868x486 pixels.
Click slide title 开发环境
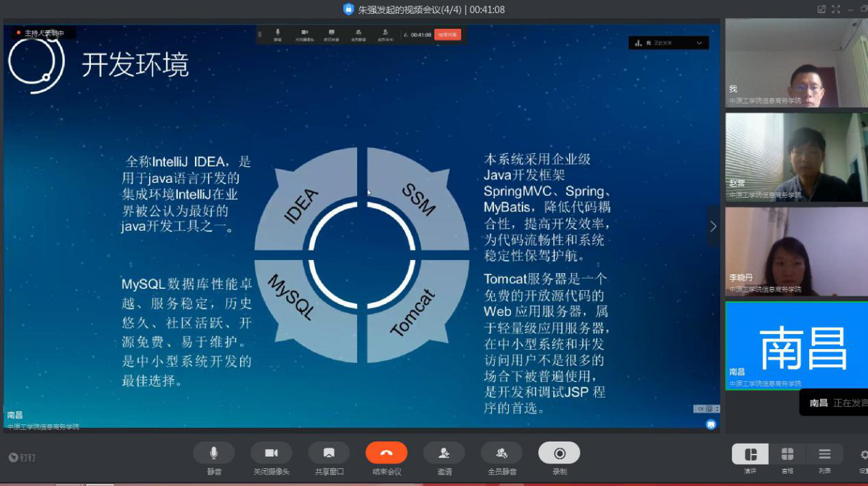(135, 65)
